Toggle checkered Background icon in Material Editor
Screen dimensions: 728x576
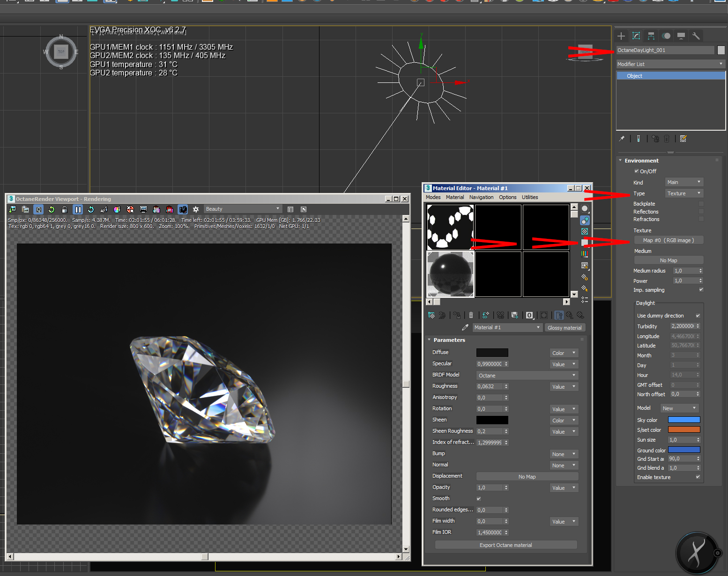click(585, 231)
